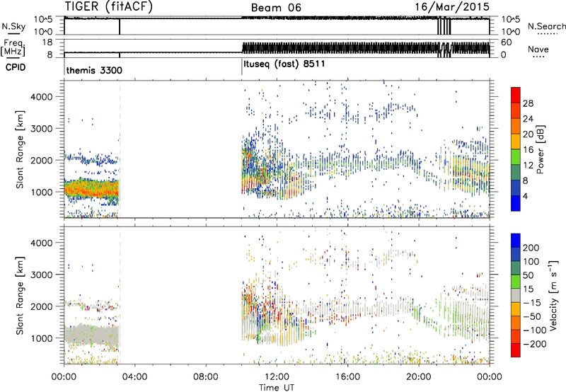The width and height of the screenshot is (566, 392).
Task: Click the 'Velocity [m s-1]' colorbar label
Action: tap(553, 295)
